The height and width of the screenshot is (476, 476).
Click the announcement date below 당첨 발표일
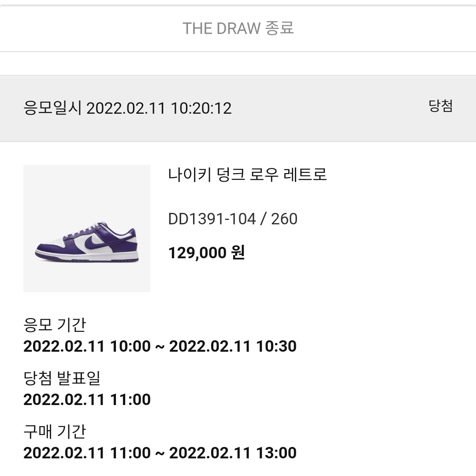(87, 400)
